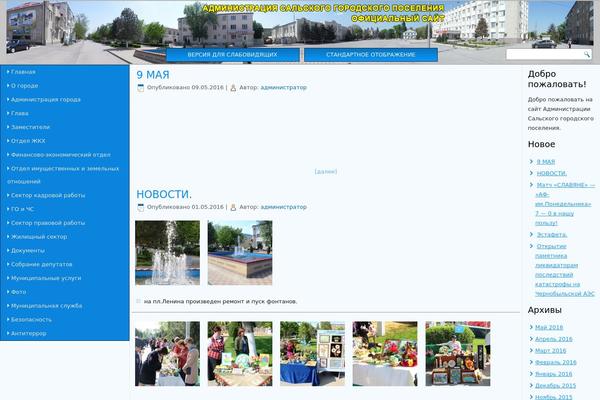Open the white tablecloth flowers thumbnail
The image size is (600, 400).
coord(385,354)
